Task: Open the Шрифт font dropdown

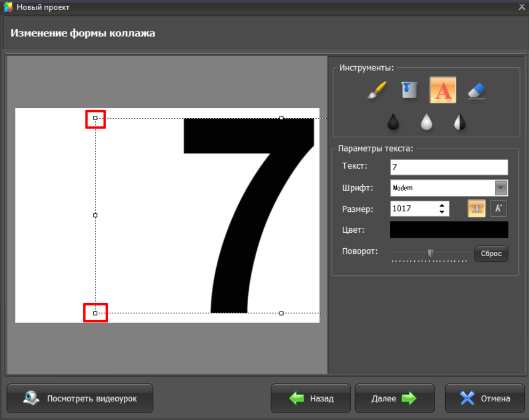Action: tap(501, 188)
